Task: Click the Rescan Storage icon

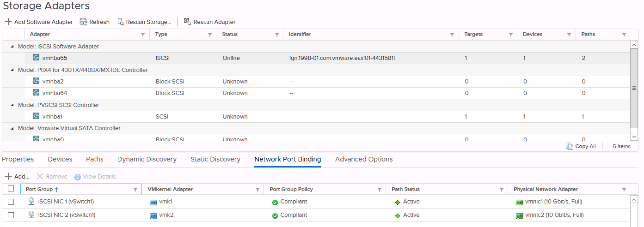Action: click(x=121, y=22)
